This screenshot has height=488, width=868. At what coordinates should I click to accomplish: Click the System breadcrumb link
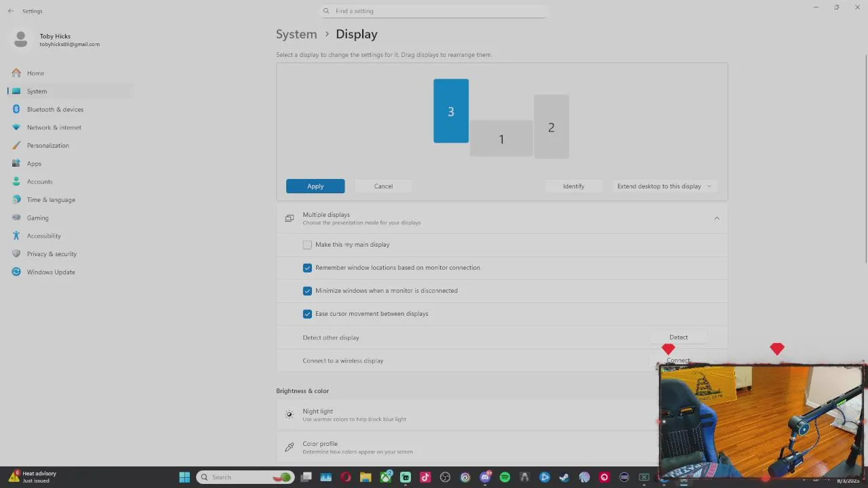[296, 34]
